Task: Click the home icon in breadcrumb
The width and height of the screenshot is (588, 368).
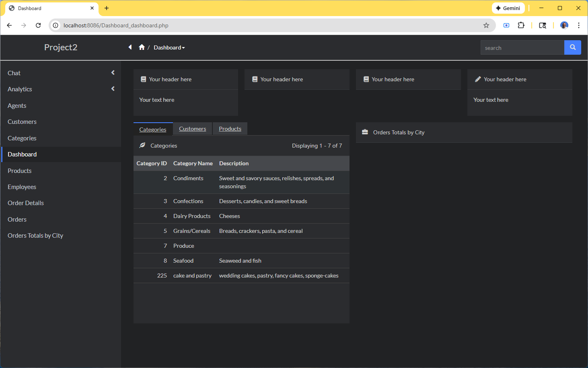Action: point(142,47)
